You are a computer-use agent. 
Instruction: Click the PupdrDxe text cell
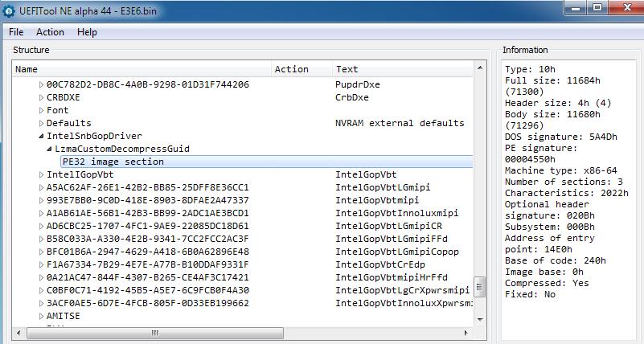point(357,84)
